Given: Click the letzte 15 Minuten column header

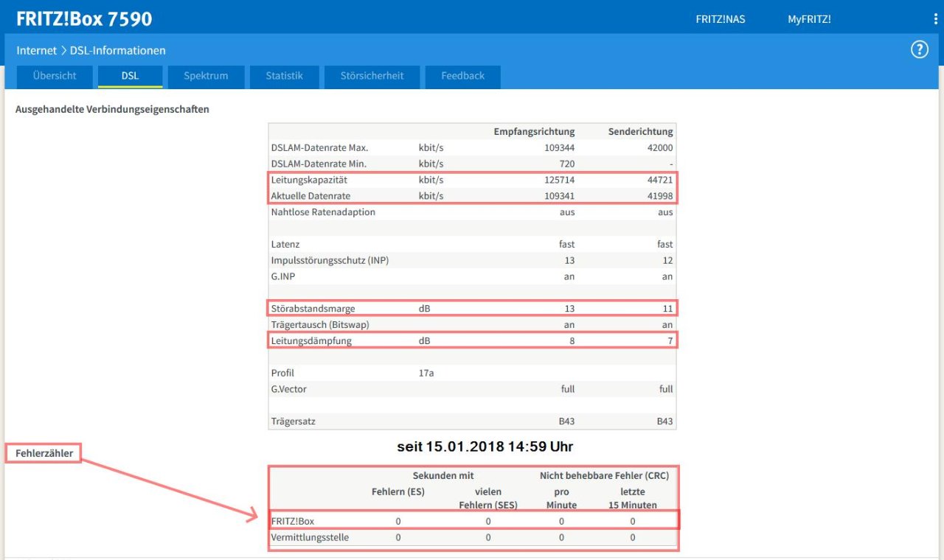Looking at the screenshot, I should pyautogui.click(x=633, y=498).
